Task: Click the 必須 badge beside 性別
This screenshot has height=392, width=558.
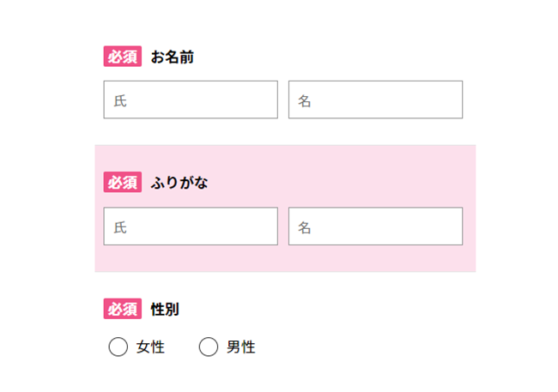Action: pos(122,308)
